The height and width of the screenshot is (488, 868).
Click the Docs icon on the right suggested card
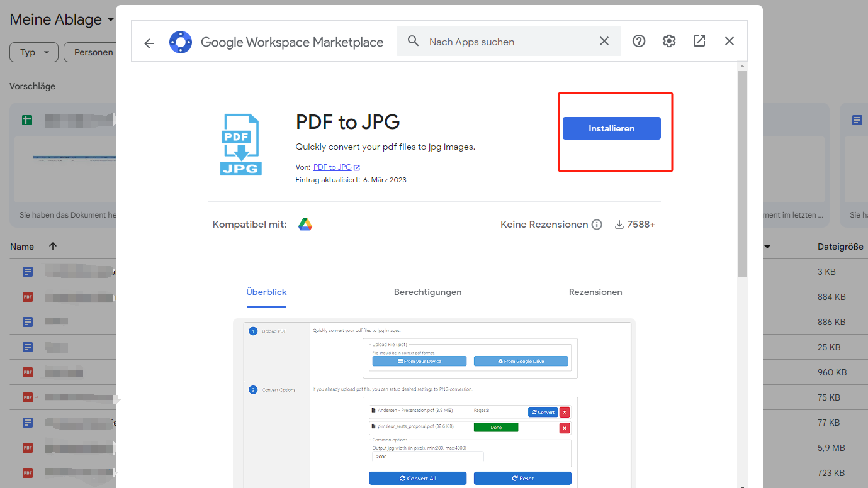coord(857,119)
